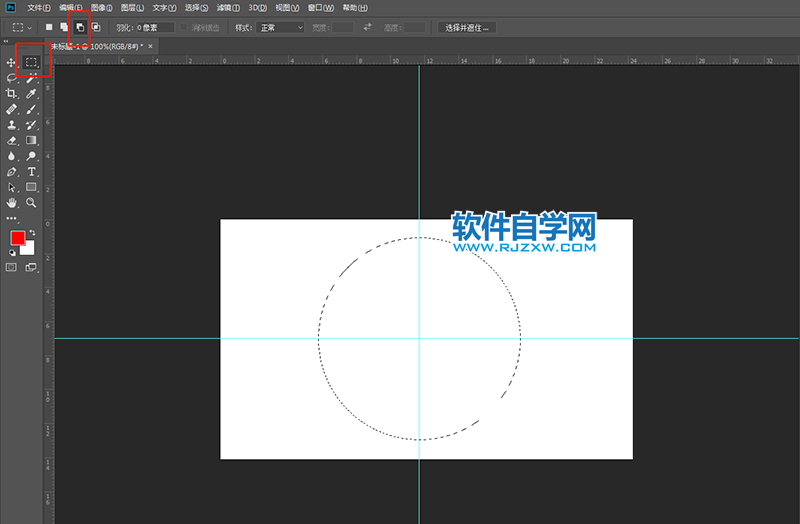Open the 滤镜 (Filter) menu
This screenshot has width=800, height=524.
coord(227,8)
